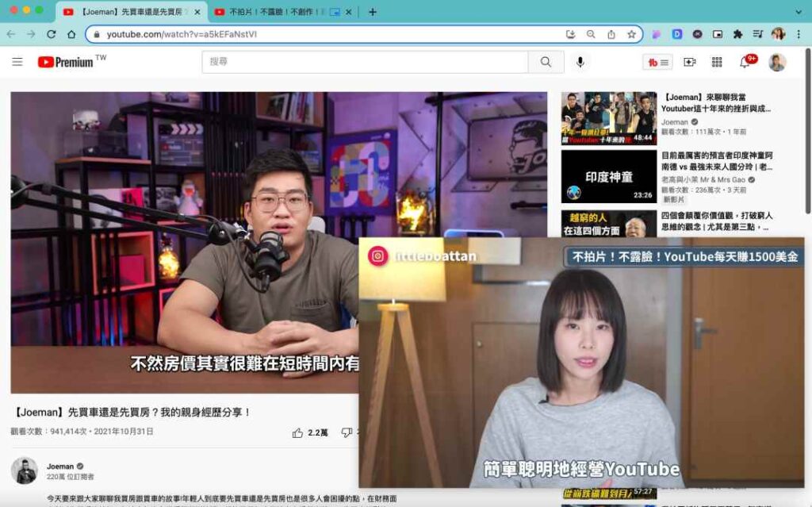Open a new browser tab with the plus button
This screenshot has height=507, width=812.
click(x=373, y=12)
